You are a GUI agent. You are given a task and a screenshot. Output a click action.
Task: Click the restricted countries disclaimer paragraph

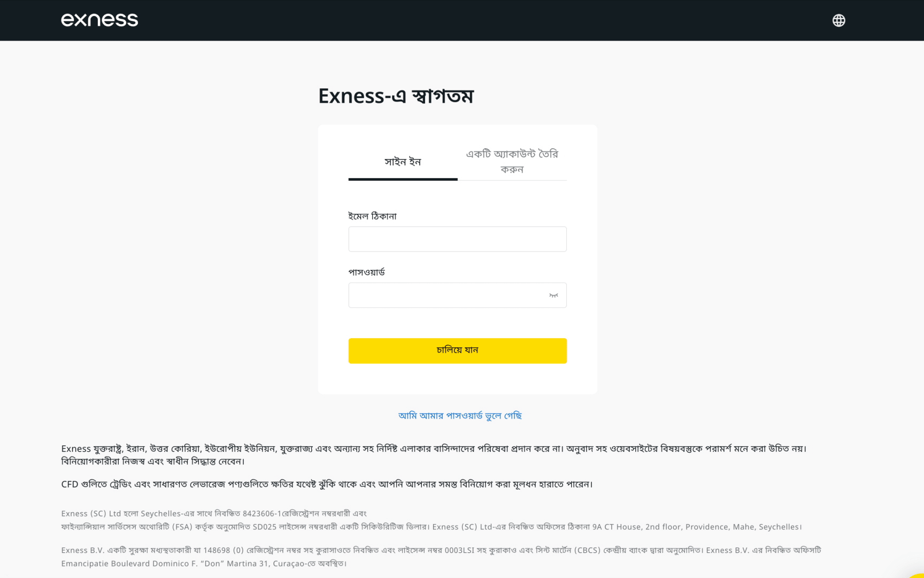(434, 455)
